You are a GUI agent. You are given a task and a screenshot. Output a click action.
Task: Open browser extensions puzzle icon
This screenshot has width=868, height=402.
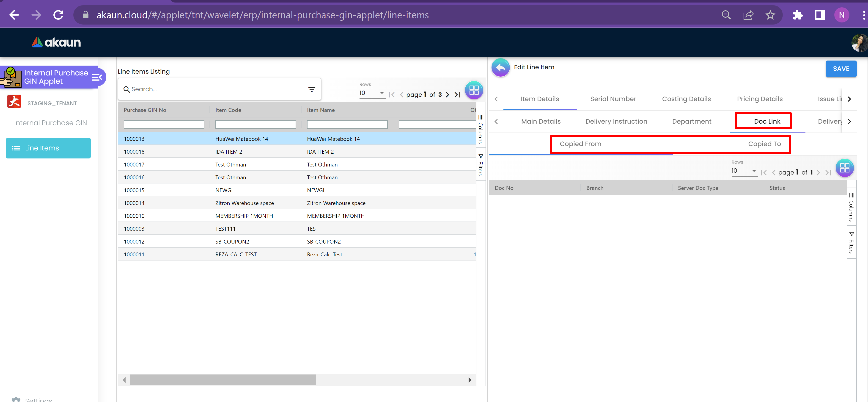[x=798, y=15]
